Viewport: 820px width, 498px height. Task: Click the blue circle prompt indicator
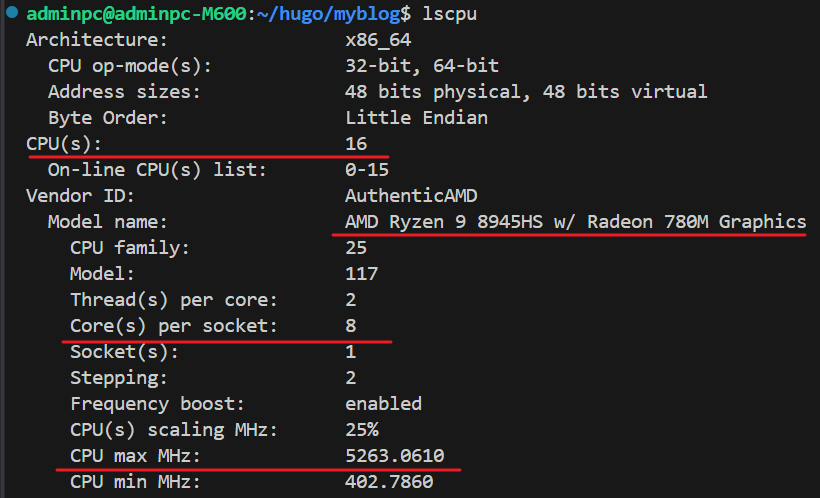(x=12, y=12)
